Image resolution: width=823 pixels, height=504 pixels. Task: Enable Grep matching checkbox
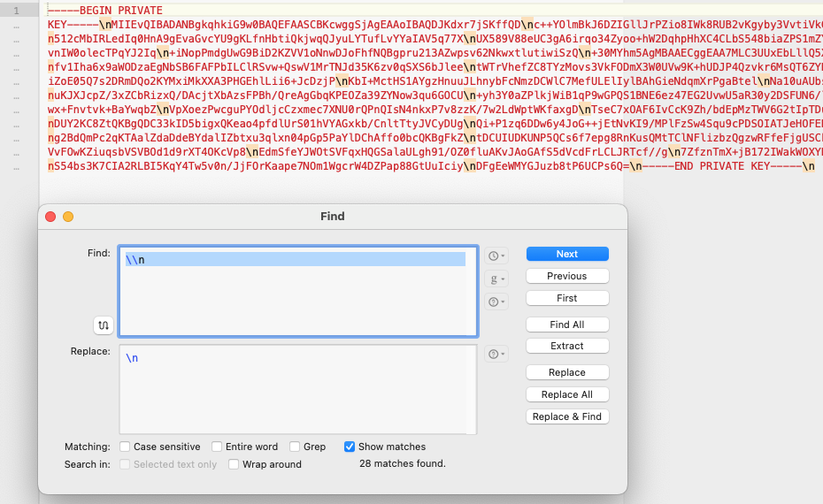[x=295, y=447]
